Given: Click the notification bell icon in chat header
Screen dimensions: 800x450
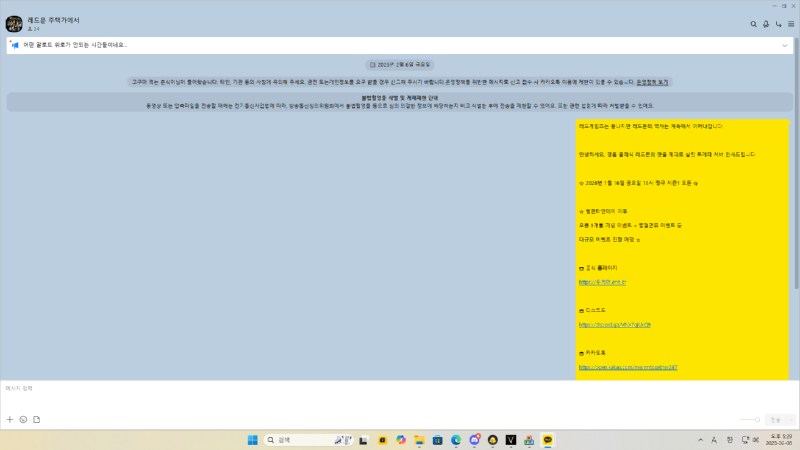Looking at the screenshot, I should pyautogui.click(x=766, y=23).
